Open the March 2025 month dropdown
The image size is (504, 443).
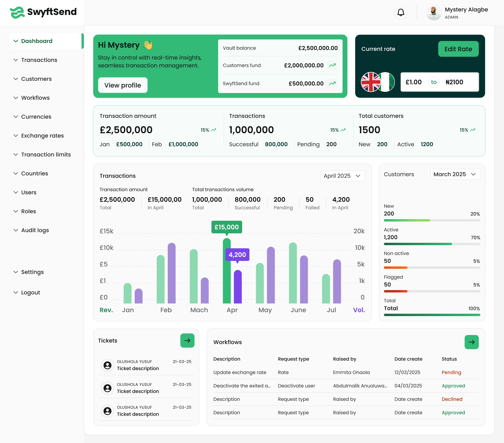455,174
